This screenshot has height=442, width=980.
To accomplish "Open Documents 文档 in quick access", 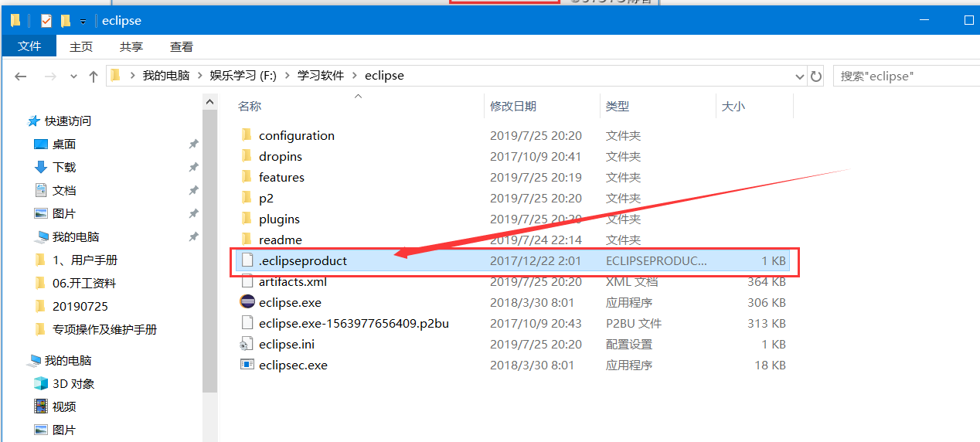I will (64, 190).
